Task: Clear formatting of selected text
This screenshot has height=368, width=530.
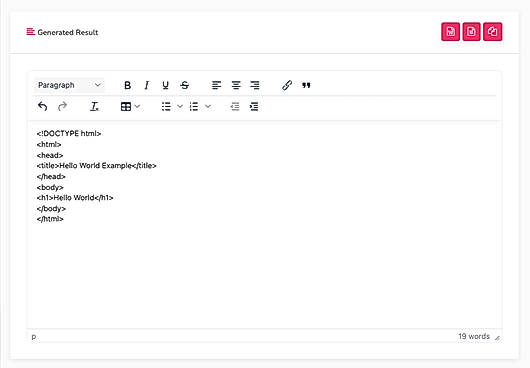Action: point(94,106)
